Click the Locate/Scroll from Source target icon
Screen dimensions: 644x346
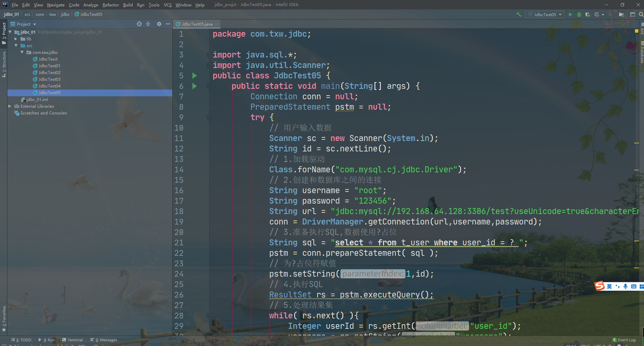[139, 24]
